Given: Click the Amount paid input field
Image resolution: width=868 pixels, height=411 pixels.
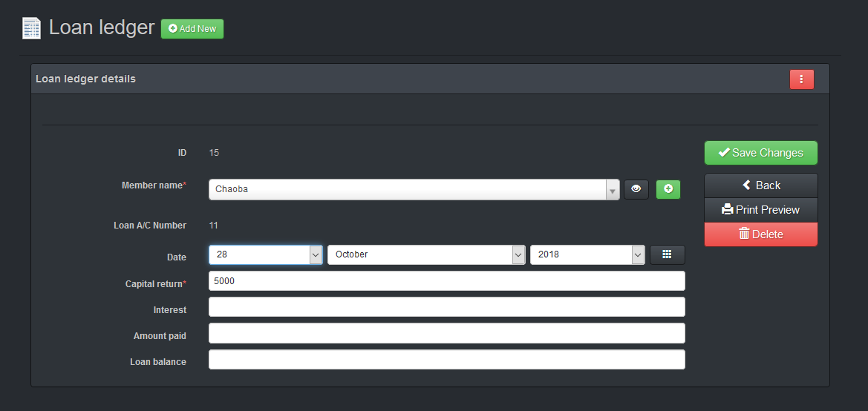Looking at the screenshot, I should [x=447, y=333].
